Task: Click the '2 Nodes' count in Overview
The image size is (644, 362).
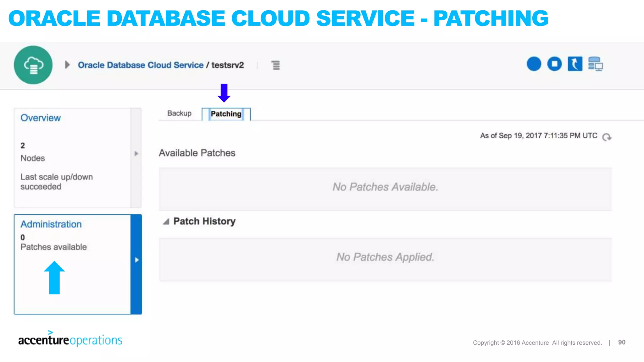Action: click(x=33, y=152)
